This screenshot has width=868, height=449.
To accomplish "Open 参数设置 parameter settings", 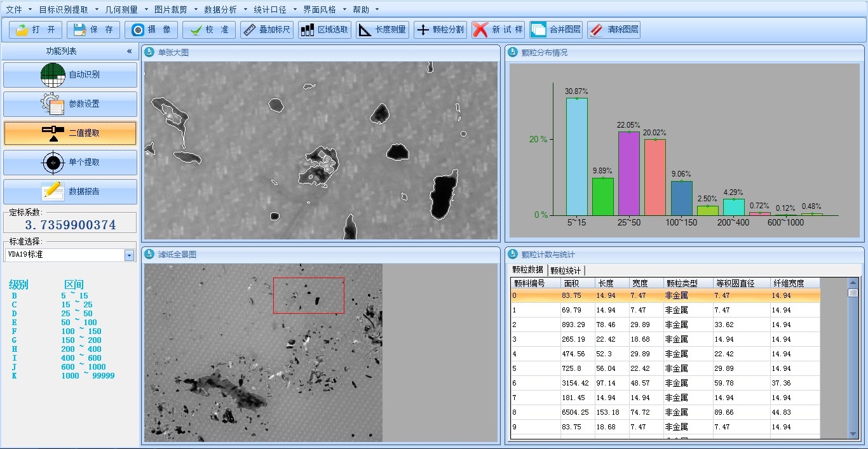I will click(70, 104).
